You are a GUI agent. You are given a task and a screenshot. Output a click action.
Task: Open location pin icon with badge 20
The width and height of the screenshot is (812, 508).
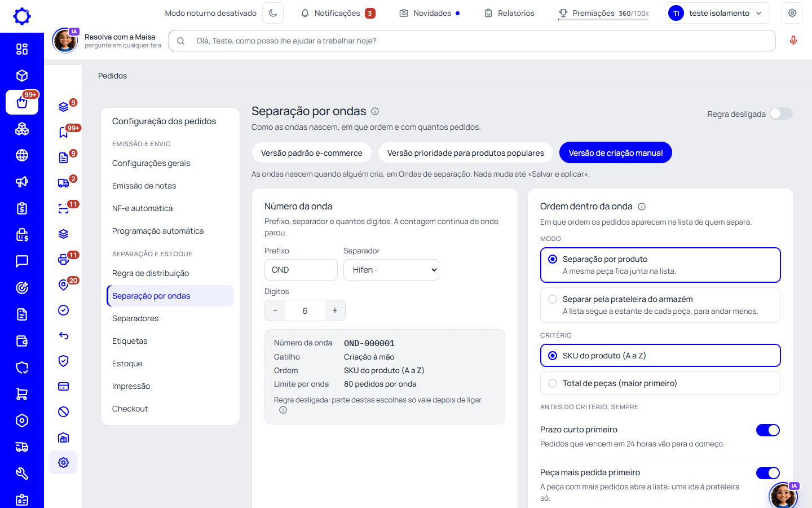[x=64, y=284]
